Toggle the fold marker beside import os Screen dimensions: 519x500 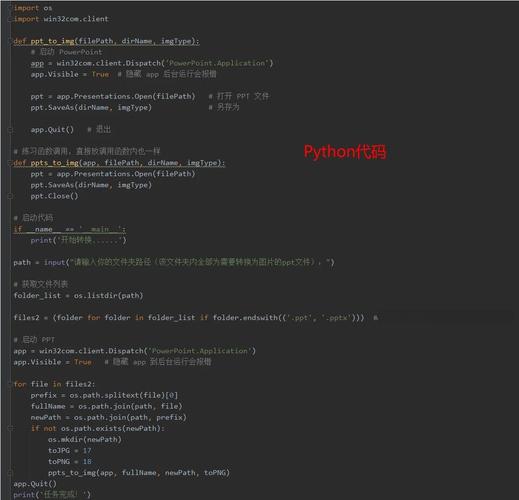10,8
